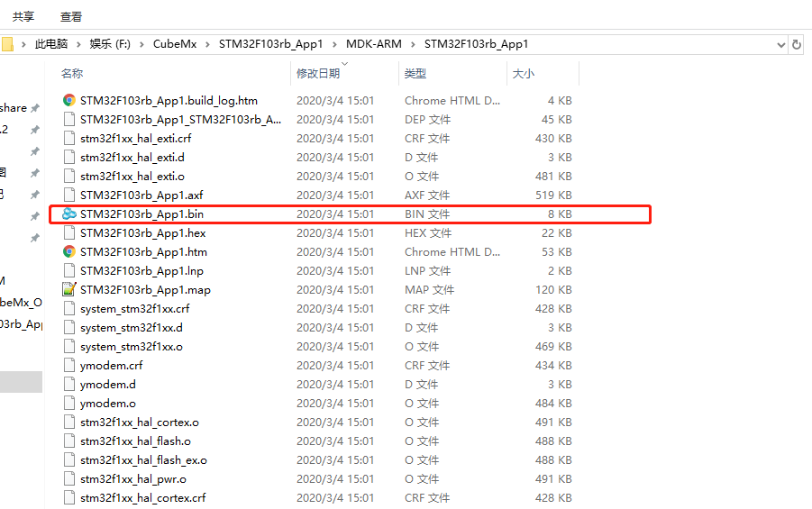
Task: Select file icon of stm32f1xx_hal_flash_ex.o
Action: coord(68,459)
